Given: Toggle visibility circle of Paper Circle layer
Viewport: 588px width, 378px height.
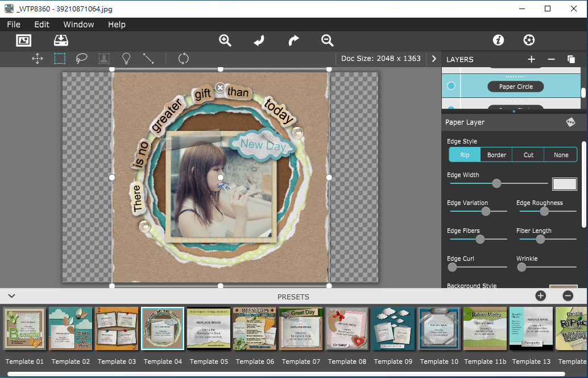Looking at the screenshot, I should 451,86.
